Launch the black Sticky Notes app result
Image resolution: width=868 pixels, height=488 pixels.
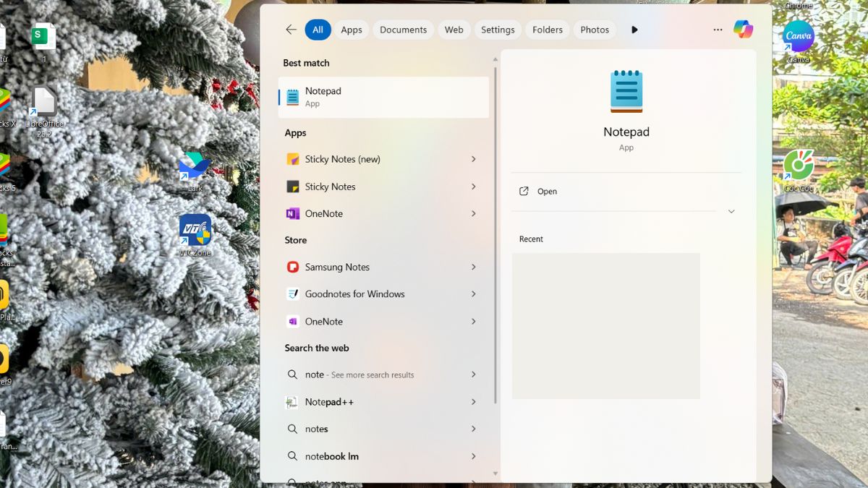pos(383,187)
